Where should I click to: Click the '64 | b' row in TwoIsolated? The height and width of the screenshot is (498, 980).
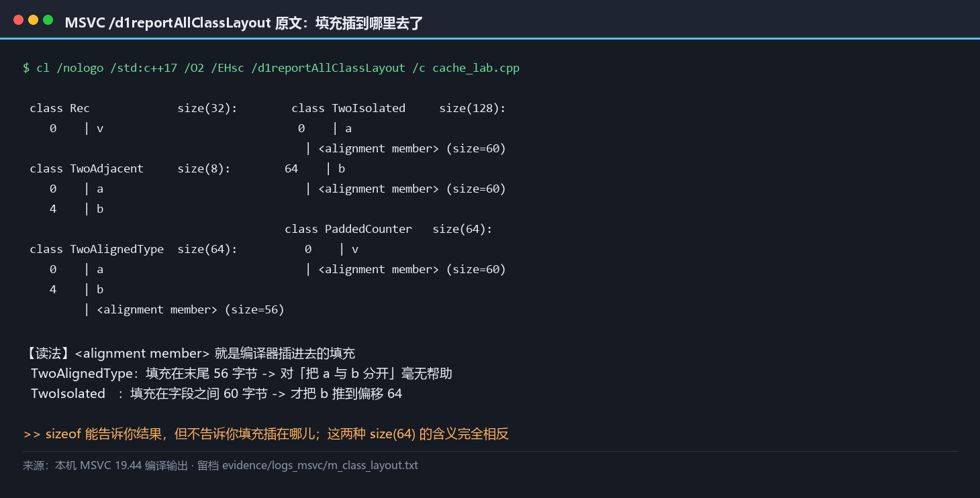coord(315,168)
